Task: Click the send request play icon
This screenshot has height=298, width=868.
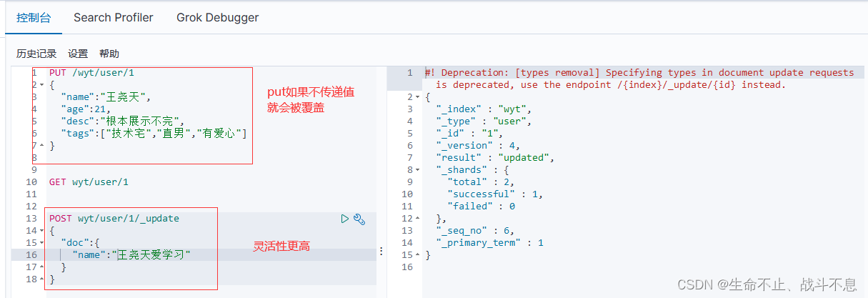Action: (x=345, y=219)
